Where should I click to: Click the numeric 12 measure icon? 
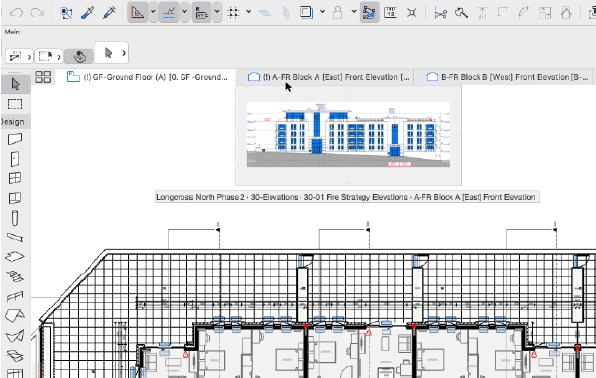390,13
